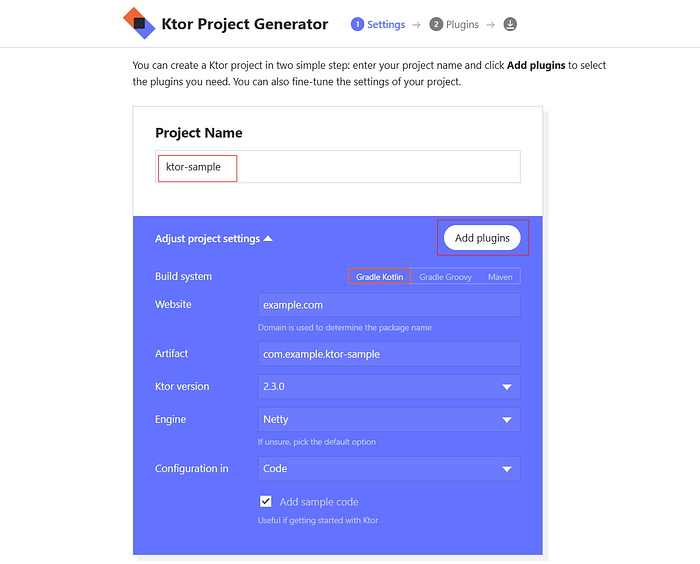Click the Website field with example.com
Viewport: 700px width, 564px height.
coord(389,305)
